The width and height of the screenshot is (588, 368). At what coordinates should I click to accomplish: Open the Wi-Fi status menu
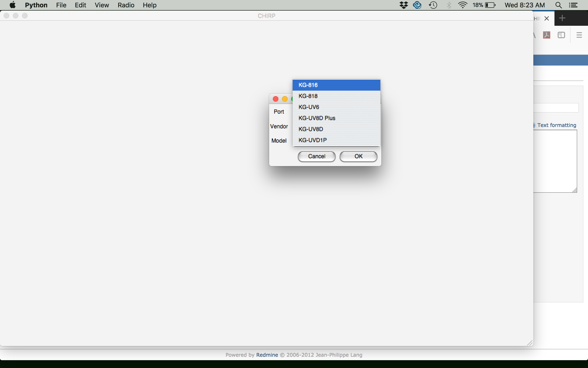tap(463, 5)
